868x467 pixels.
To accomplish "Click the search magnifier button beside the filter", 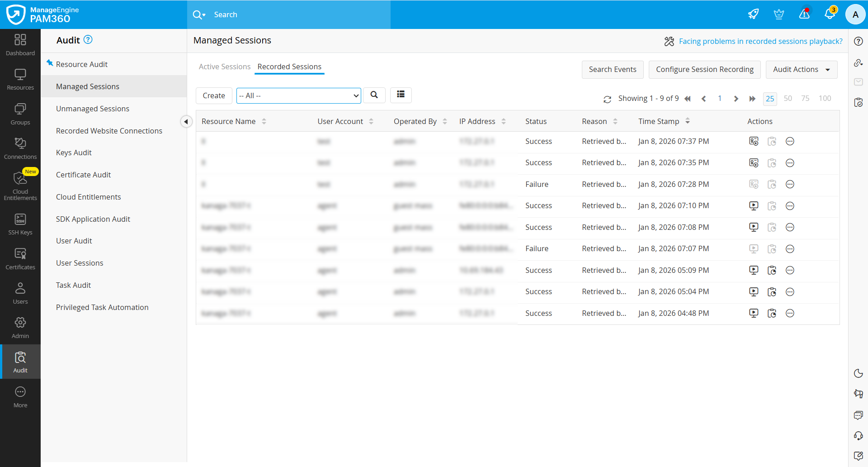I will click(374, 95).
